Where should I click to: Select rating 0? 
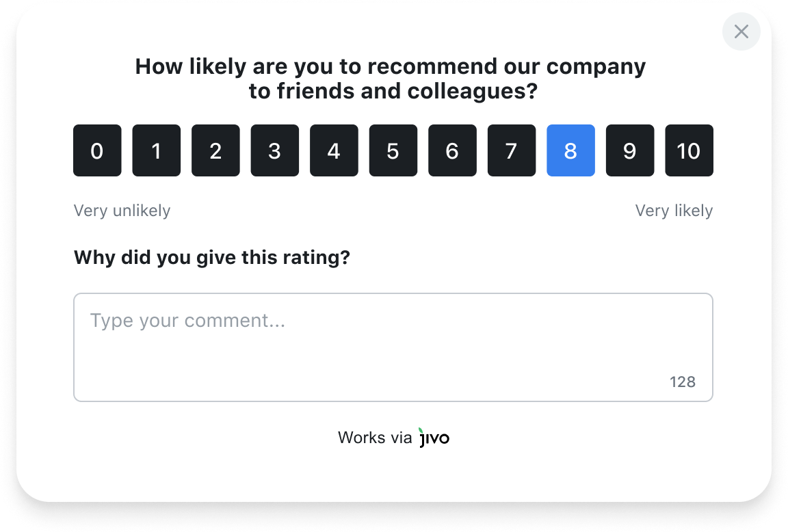click(97, 150)
